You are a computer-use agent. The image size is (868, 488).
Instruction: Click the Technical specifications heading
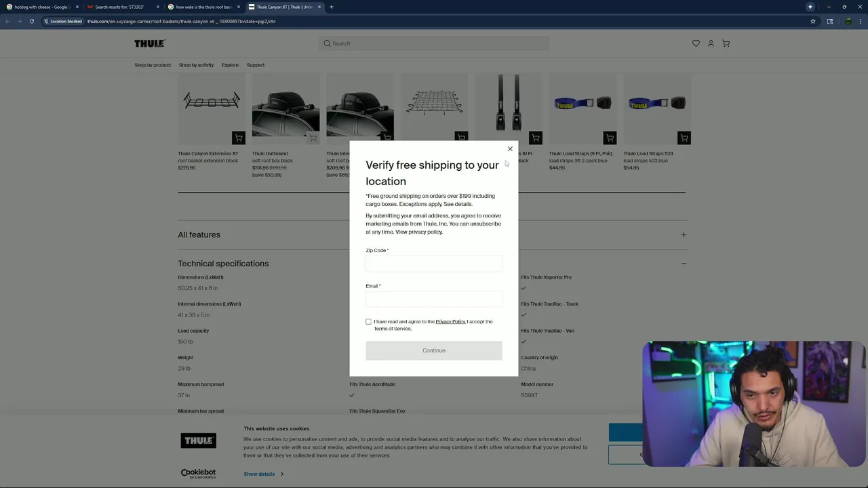pyautogui.click(x=223, y=264)
